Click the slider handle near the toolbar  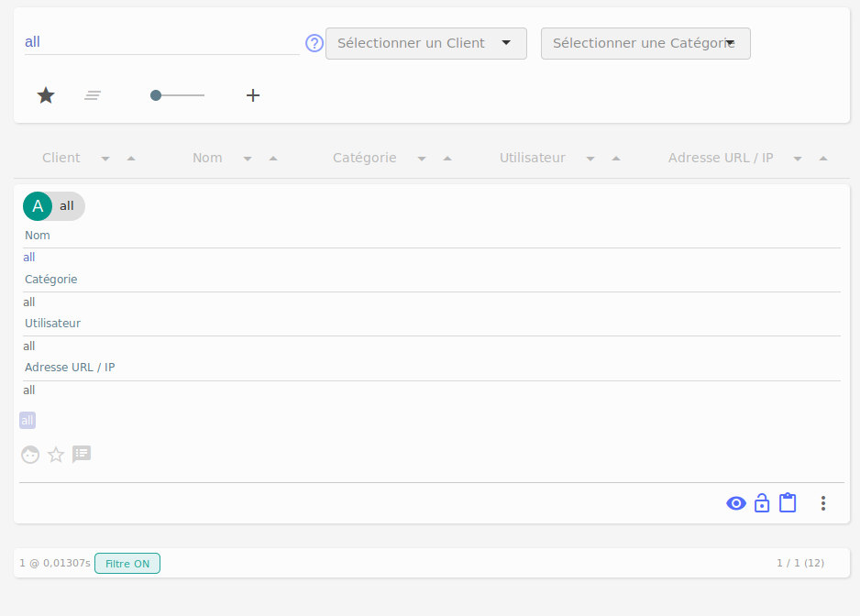[x=156, y=94]
